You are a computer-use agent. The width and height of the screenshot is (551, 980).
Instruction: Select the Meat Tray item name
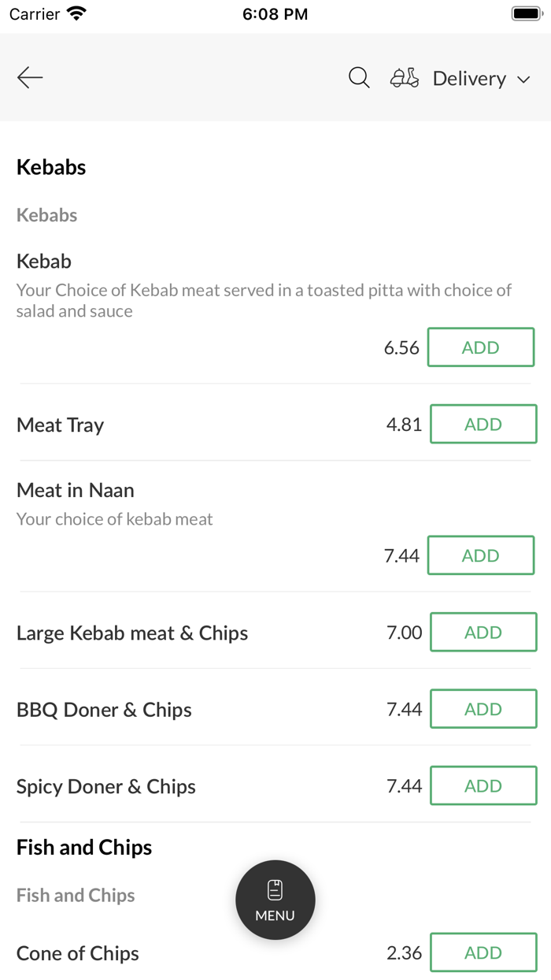pyautogui.click(x=61, y=425)
